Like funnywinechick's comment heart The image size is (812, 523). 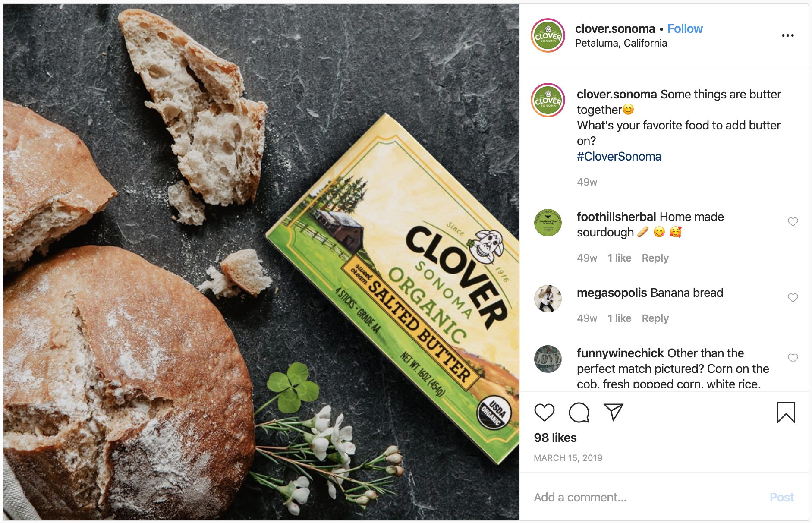[x=793, y=358]
